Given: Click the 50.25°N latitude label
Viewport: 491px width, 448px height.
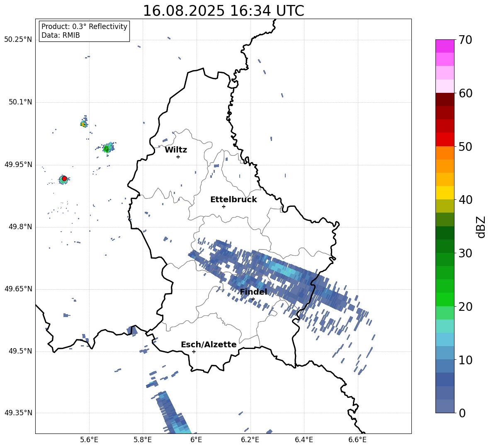Looking at the screenshot, I should click(18, 39).
